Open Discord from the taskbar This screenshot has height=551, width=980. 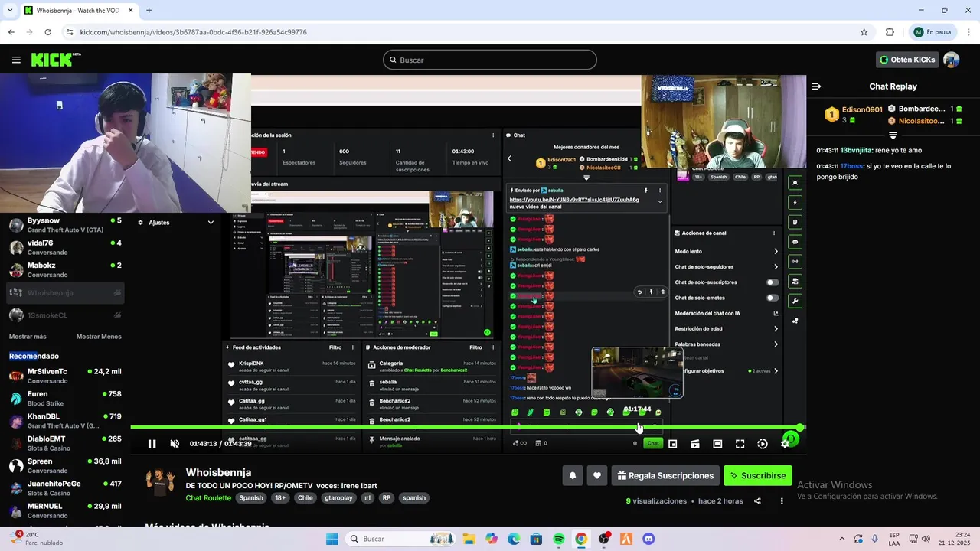(648, 539)
